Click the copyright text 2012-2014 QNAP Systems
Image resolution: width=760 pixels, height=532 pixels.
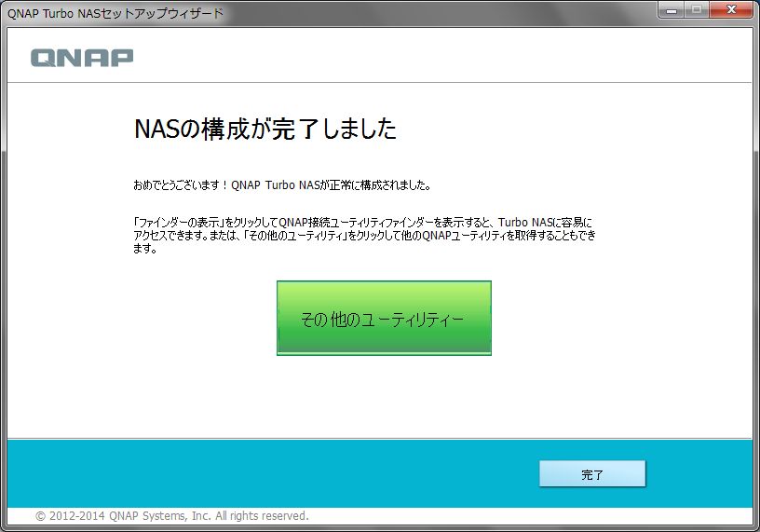tap(172, 516)
